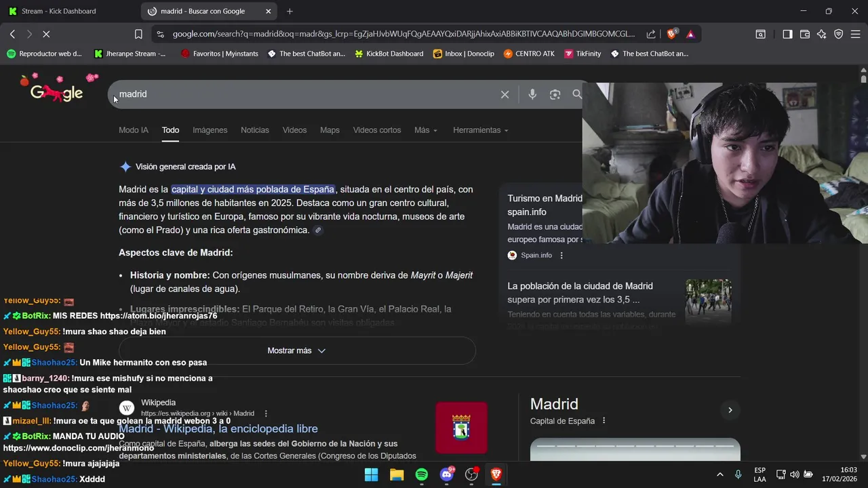
Task: Open Spotify from taskbar
Action: (x=422, y=474)
